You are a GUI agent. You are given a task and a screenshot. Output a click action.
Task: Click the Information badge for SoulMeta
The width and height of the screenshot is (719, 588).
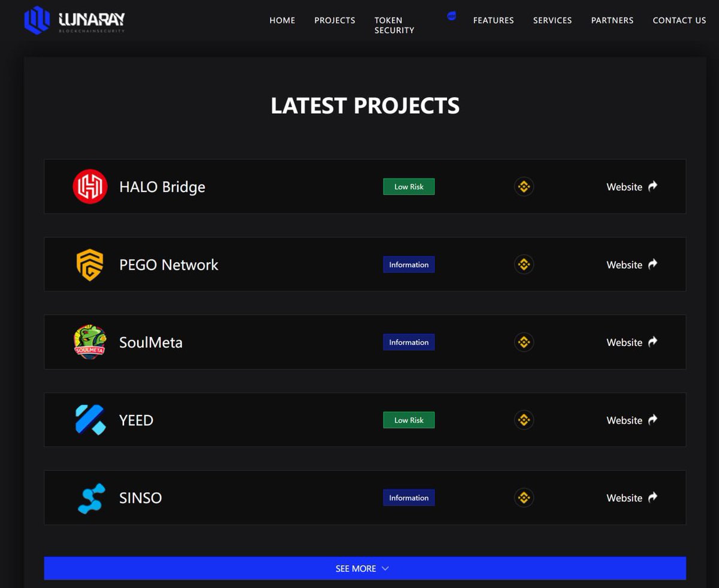409,343
